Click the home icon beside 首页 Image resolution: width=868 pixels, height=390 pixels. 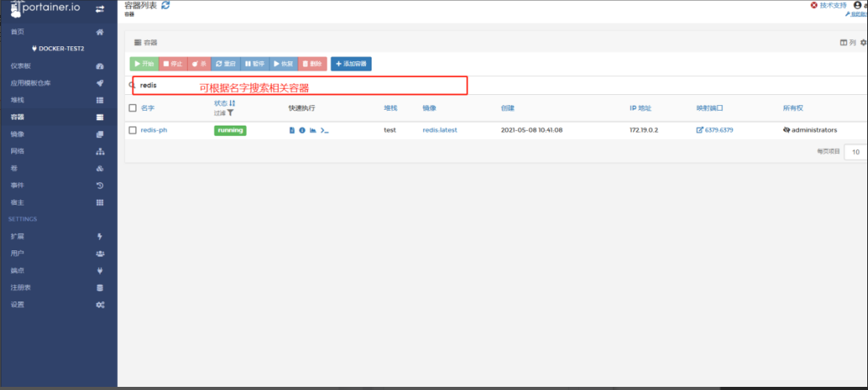point(100,32)
